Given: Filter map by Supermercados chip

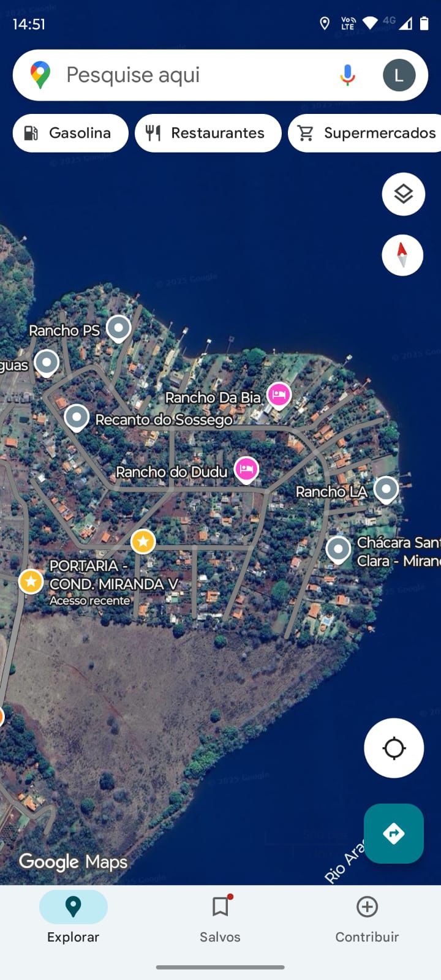Looking at the screenshot, I should (x=365, y=133).
